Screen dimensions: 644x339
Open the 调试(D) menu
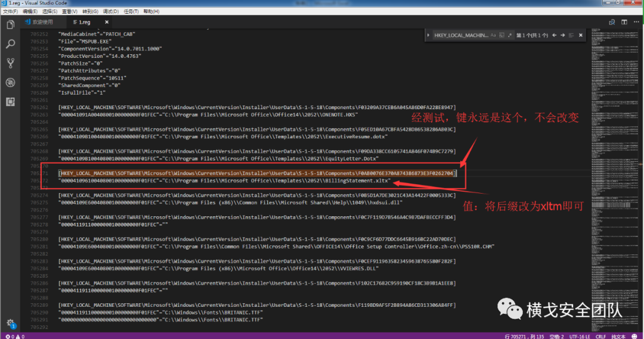pos(111,11)
